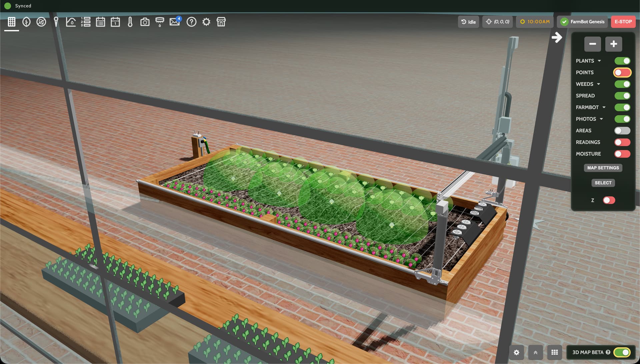Image resolution: width=640 pixels, height=364 pixels.
Task: Open the Sequences numbered-list icon
Action: coord(86,22)
